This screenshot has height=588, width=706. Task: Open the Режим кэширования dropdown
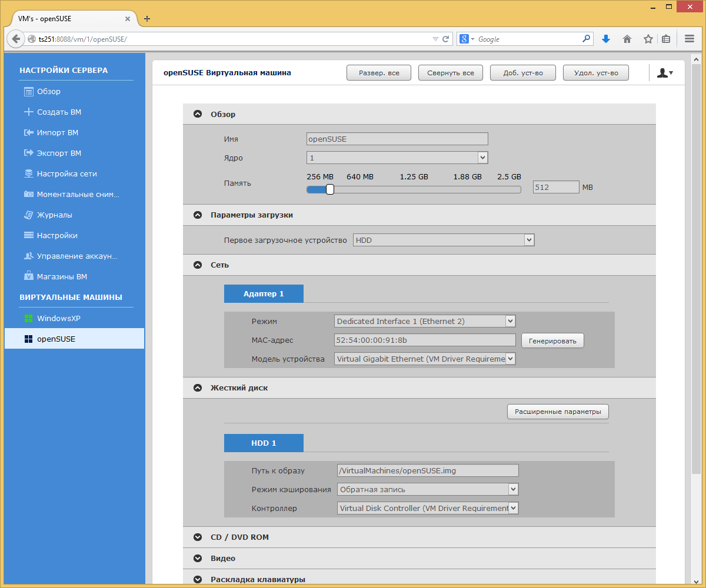pyautogui.click(x=428, y=489)
